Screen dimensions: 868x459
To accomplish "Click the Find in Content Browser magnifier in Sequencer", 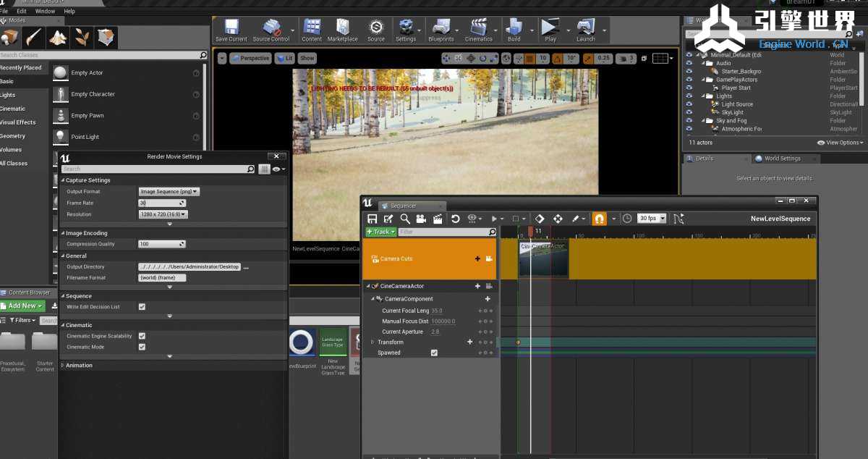I will pos(405,219).
